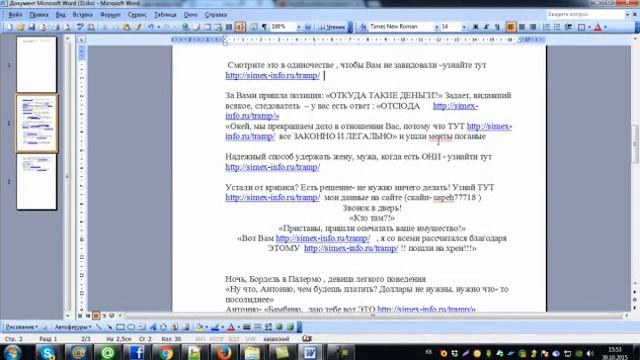Apply a bulleted list
Image resolution: width=640 pixels, height=360 pixels.
(x=557, y=27)
